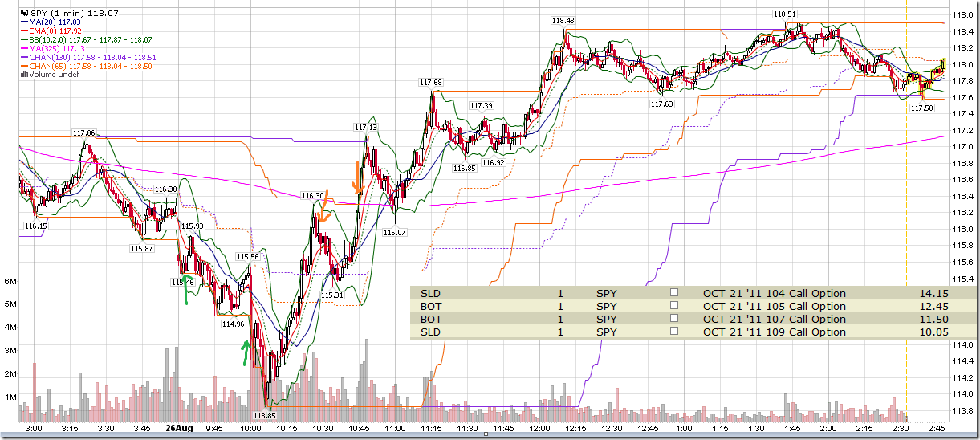The width and height of the screenshot is (980, 440).
Task: Click the 113.85 low price label
Action: (x=264, y=415)
